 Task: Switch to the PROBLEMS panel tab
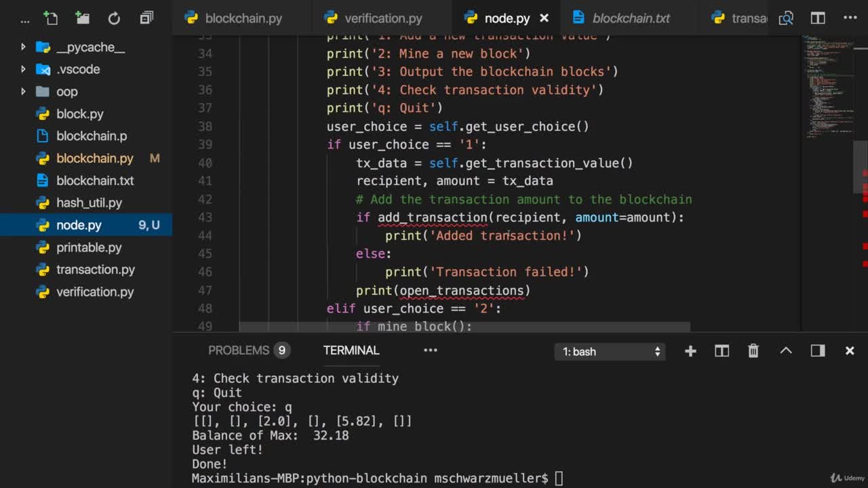coord(239,350)
